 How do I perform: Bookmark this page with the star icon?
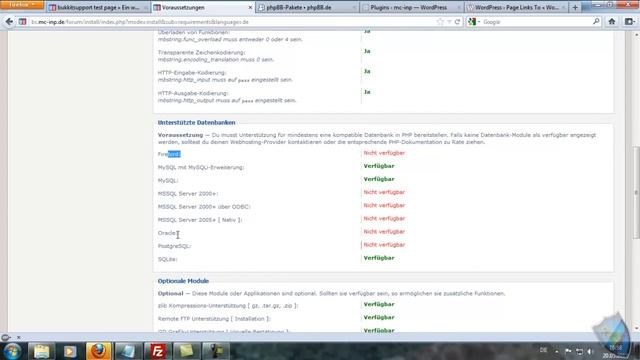(x=440, y=22)
